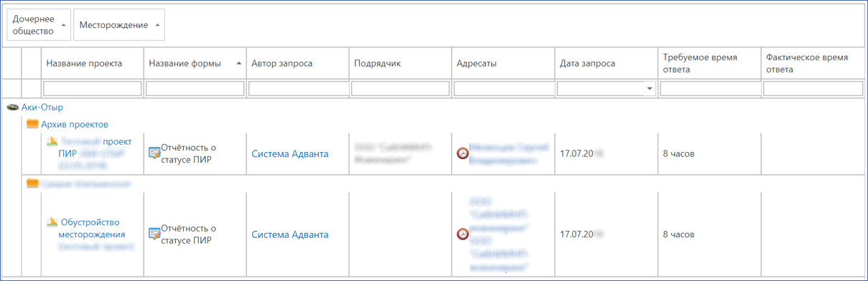The height and width of the screenshot is (281, 868).
Task: Click Отчётность о статусе ПИР in Обустройство месторождения row
Action: click(188, 234)
